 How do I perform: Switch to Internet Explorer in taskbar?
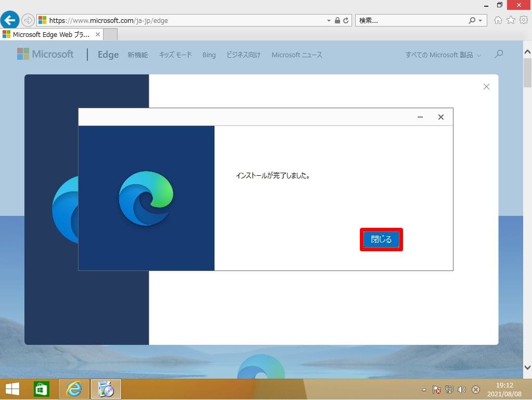tap(74, 389)
